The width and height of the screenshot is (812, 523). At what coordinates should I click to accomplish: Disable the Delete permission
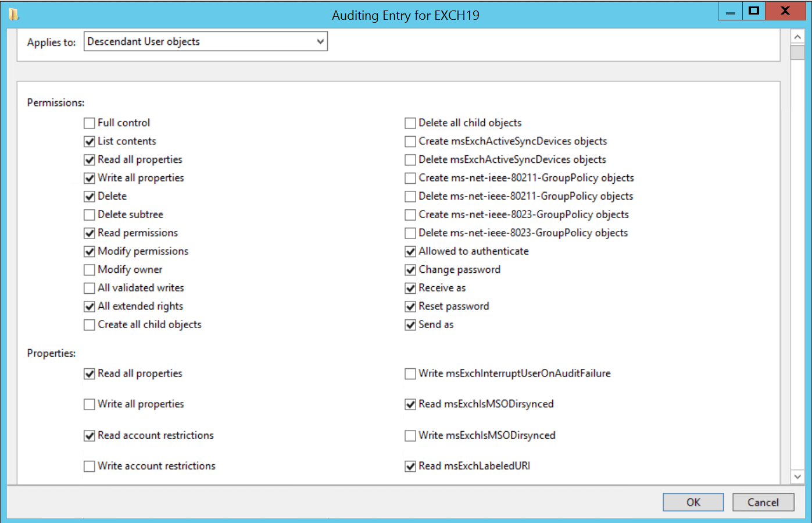point(89,196)
